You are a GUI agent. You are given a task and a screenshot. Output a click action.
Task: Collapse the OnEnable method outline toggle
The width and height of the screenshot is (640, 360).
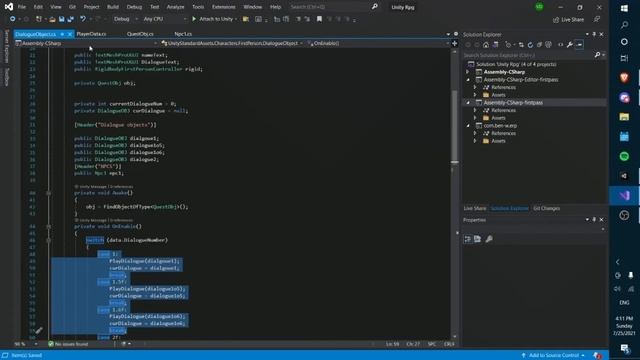point(49,226)
